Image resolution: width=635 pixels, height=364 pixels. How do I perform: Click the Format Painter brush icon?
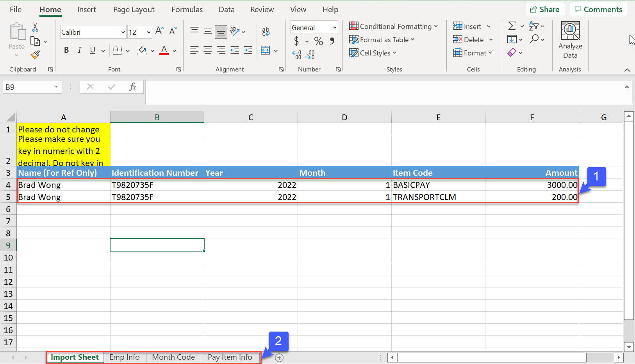[35, 55]
